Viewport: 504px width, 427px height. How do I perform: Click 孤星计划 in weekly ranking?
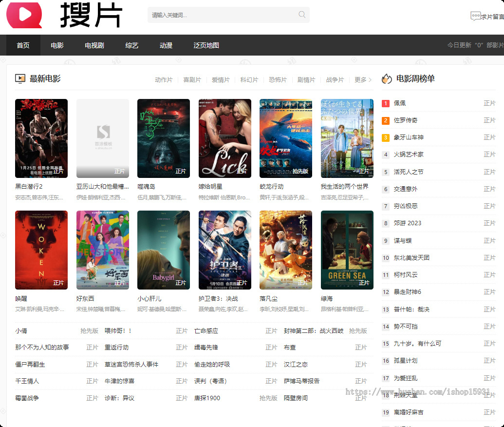coord(406,361)
